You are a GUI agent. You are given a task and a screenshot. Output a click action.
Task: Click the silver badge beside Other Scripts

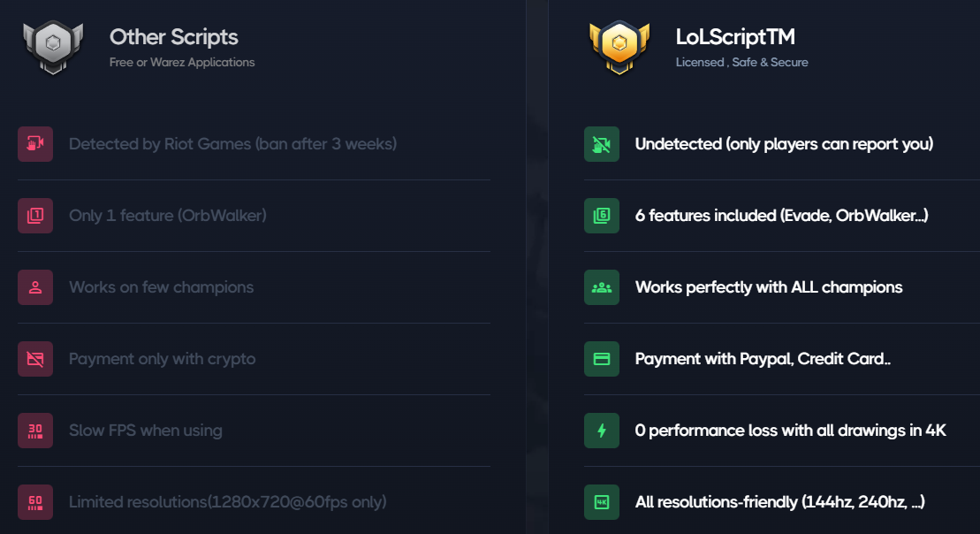click(52, 48)
